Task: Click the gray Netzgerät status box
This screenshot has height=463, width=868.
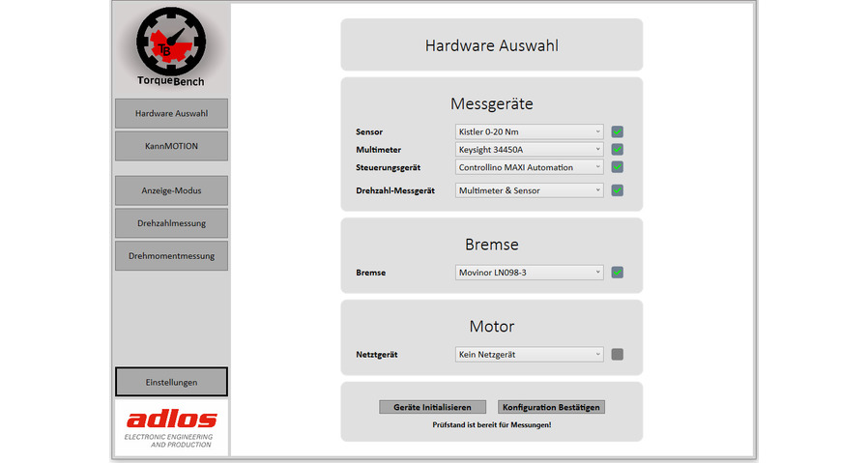Action: pos(617,355)
